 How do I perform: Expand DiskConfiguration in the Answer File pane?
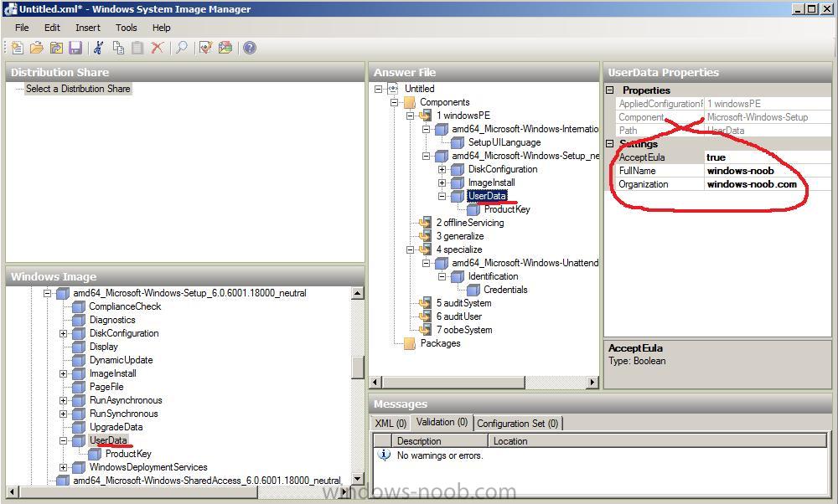click(x=442, y=169)
